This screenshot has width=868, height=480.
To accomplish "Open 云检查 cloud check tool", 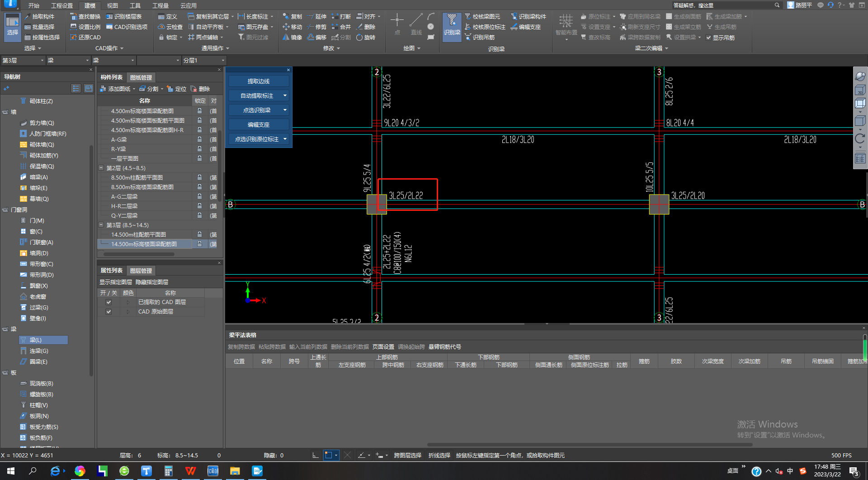I will [x=170, y=27].
